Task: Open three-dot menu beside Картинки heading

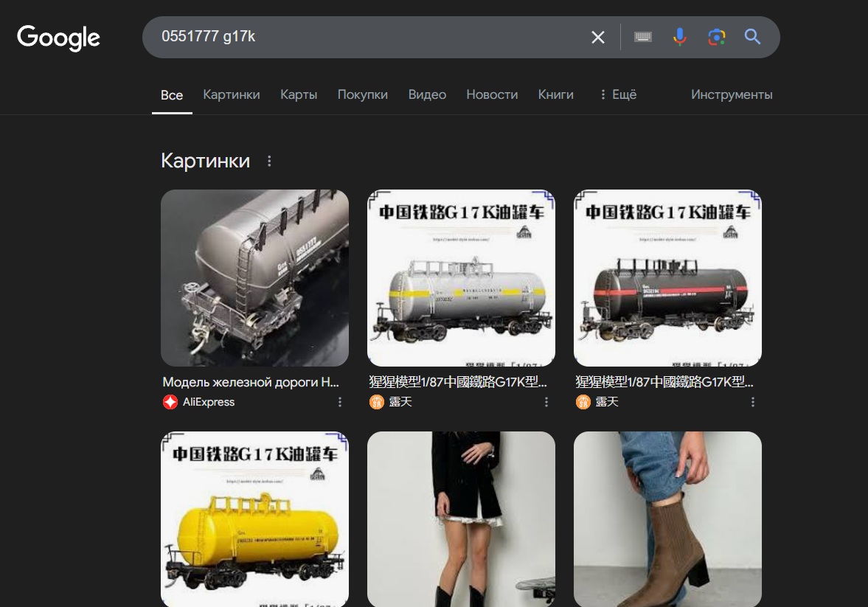Action: [269, 161]
